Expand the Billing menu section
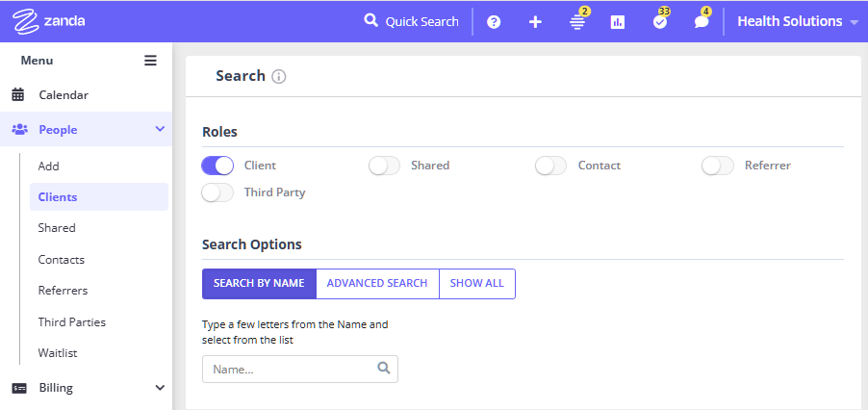This screenshot has height=410, width=868. pos(160,388)
